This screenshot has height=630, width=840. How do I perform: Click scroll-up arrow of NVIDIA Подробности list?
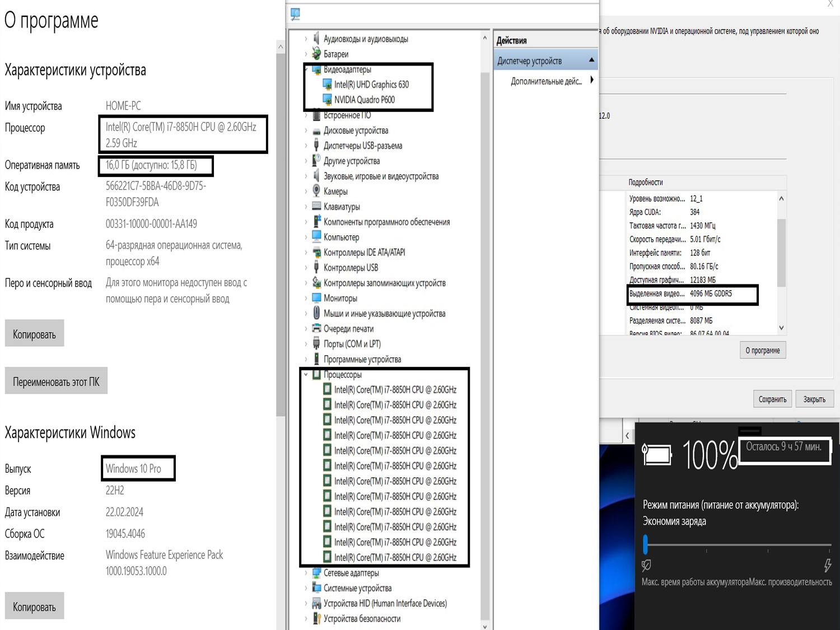781,199
